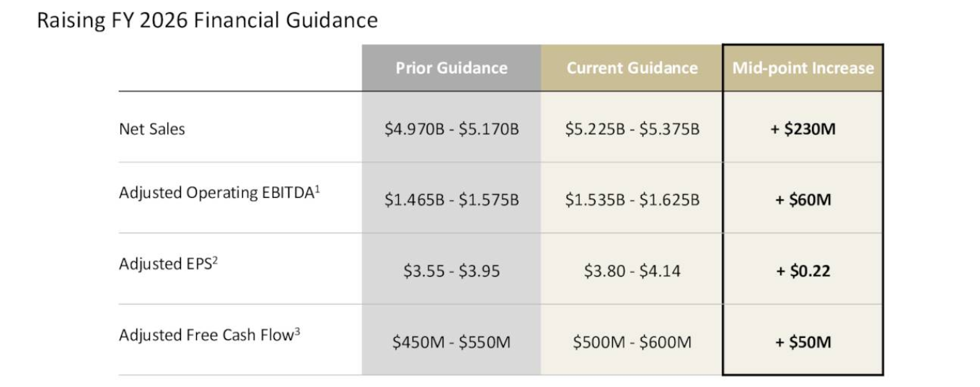The height and width of the screenshot is (387, 980).
Task: Select current cash flow $500M - $600M cell
Action: tap(632, 342)
